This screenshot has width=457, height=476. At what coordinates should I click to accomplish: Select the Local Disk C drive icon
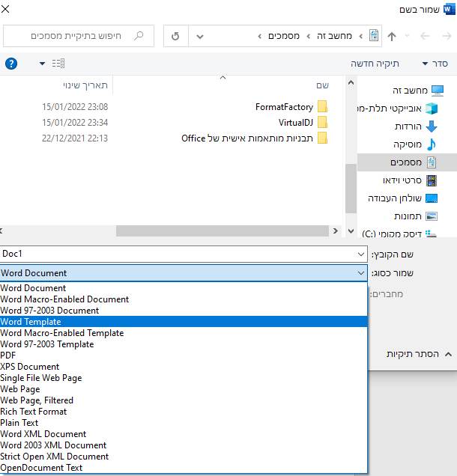point(431,234)
